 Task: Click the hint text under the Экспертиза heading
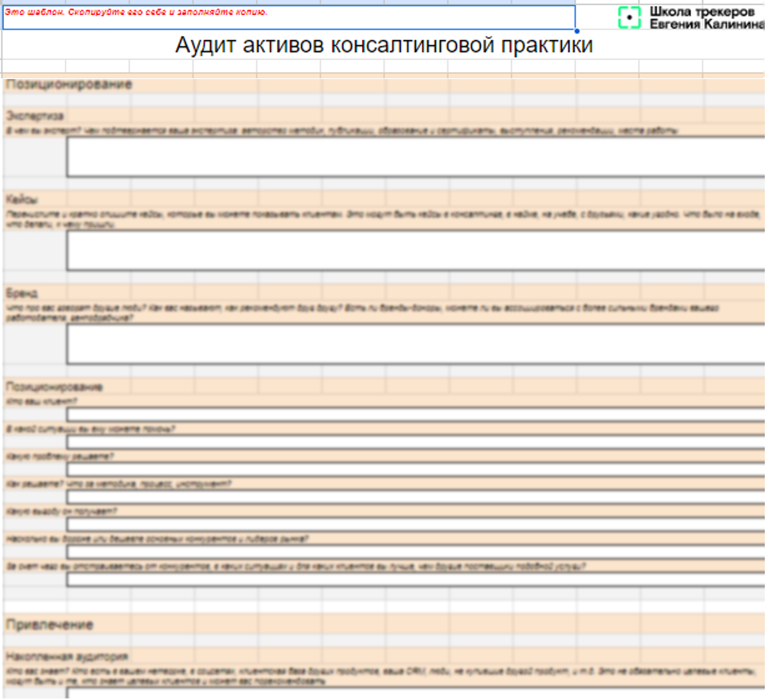342,131
